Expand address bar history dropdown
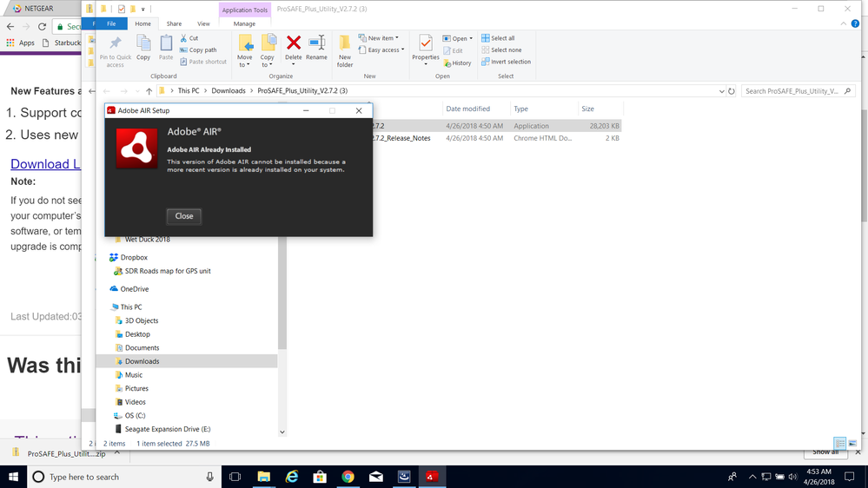 pyautogui.click(x=721, y=91)
